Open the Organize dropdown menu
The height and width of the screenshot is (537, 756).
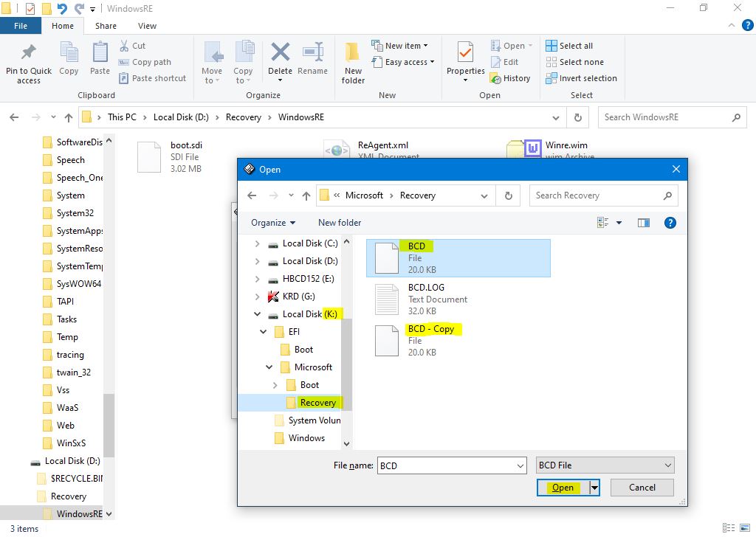click(x=272, y=223)
